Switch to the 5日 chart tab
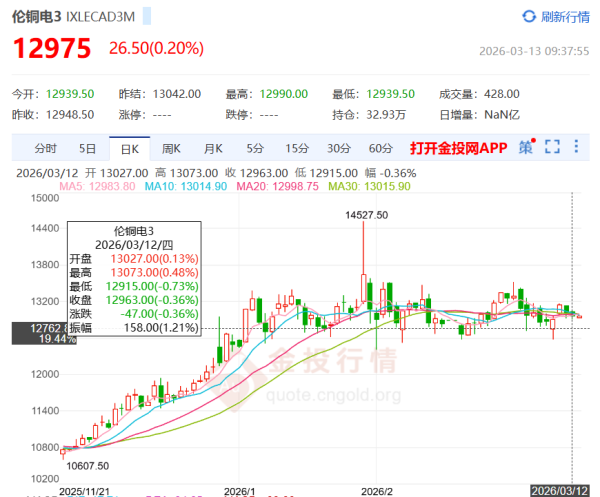600x497 pixels. 87,148
